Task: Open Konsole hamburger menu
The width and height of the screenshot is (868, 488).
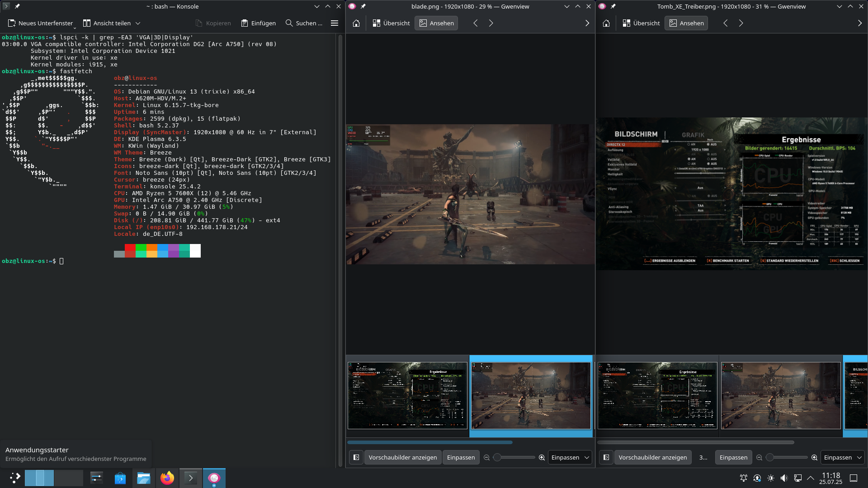Action: tap(335, 23)
